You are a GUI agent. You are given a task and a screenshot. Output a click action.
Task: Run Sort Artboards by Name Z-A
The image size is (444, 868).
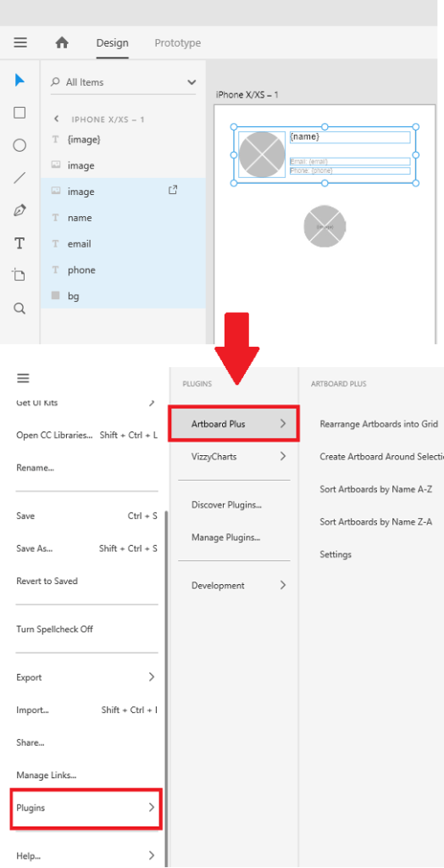click(376, 522)
